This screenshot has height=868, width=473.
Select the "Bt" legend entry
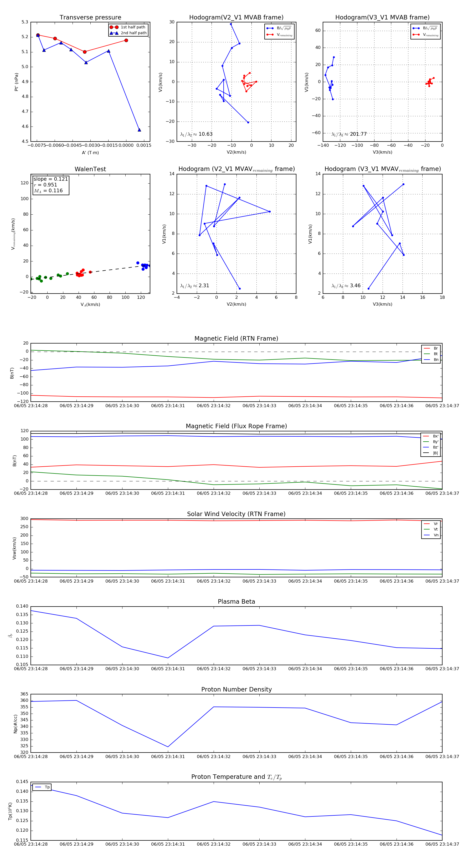[x=431, y=354]
